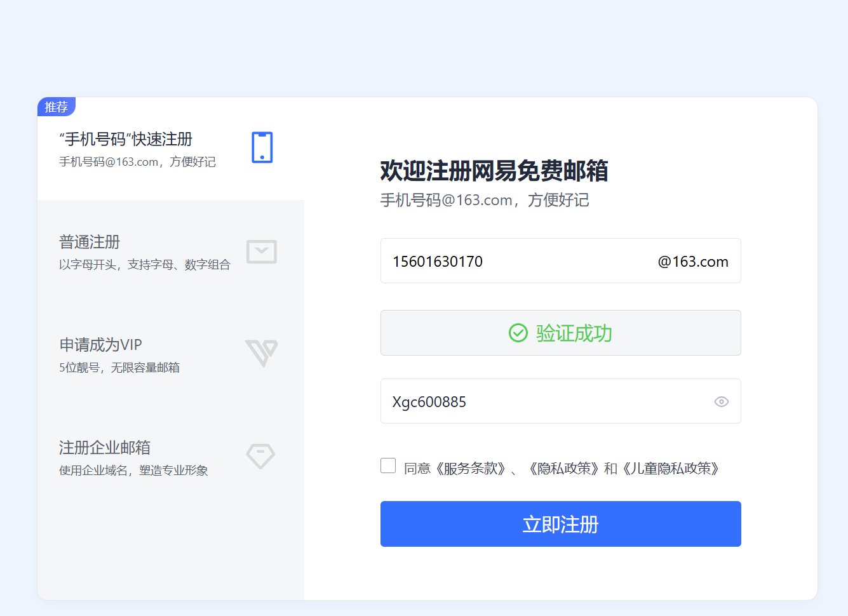848x616 pixels.
Task: Open the 《隐私政策》 link
Action: (x=563, y=469)
